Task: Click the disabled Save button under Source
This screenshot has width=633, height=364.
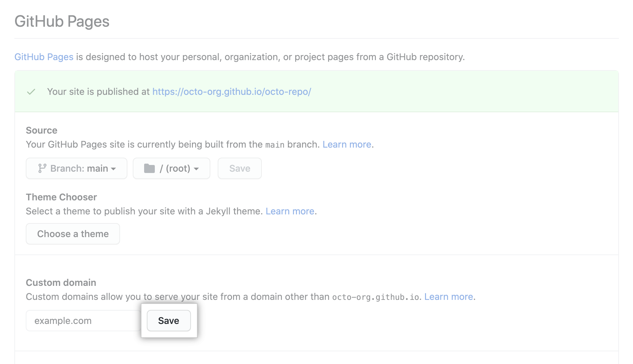Action: 239,168
